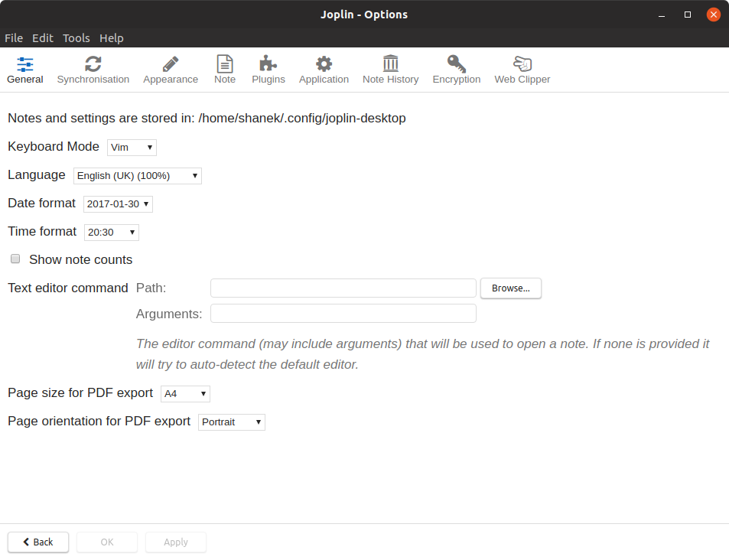Screen dimensions: 729x560
Task: Open the Appearance pencil icon
Action: click(171, 63)
